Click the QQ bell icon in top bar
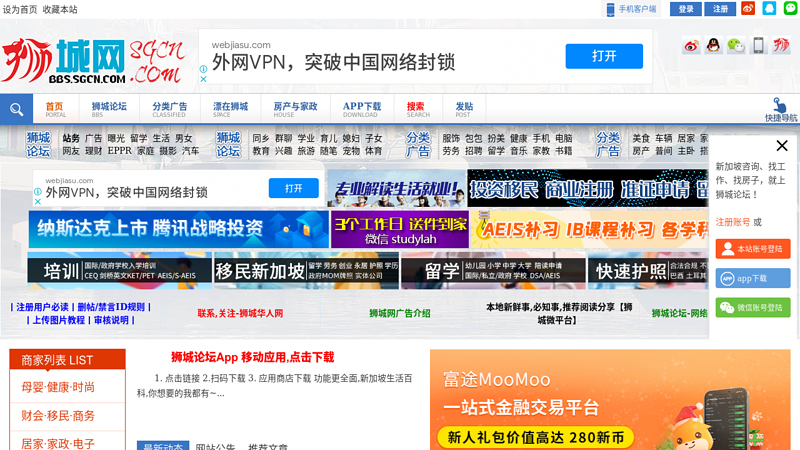 [x=769, y=8]
